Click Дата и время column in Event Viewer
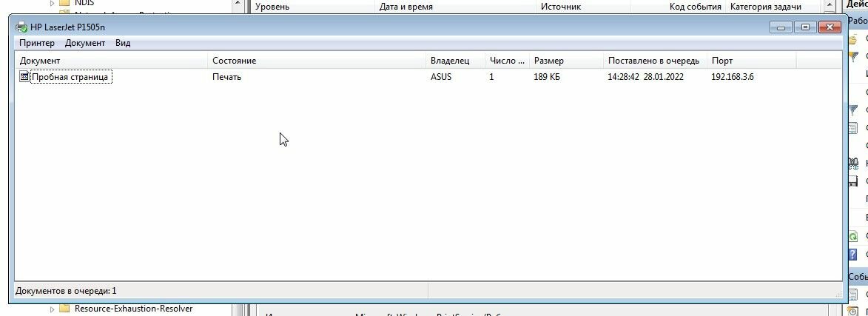868x316 pixels. tap(406, 7)
